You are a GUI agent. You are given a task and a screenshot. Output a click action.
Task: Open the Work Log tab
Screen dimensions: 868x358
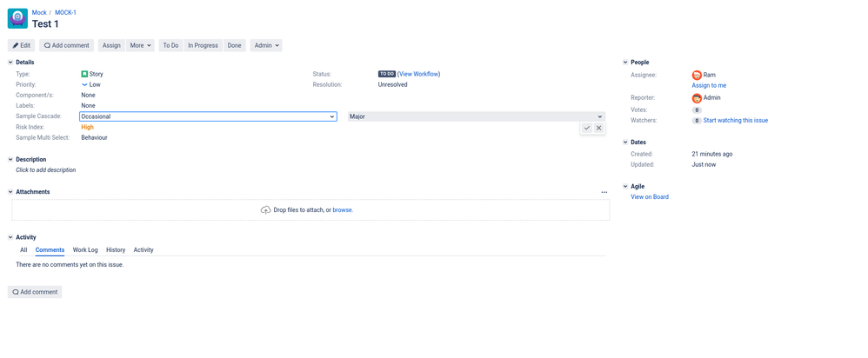(x=85, y=250)
